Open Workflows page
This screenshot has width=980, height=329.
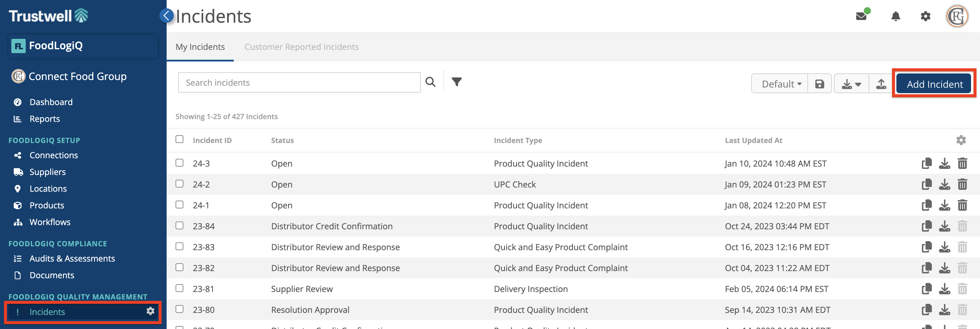(50, 222)
